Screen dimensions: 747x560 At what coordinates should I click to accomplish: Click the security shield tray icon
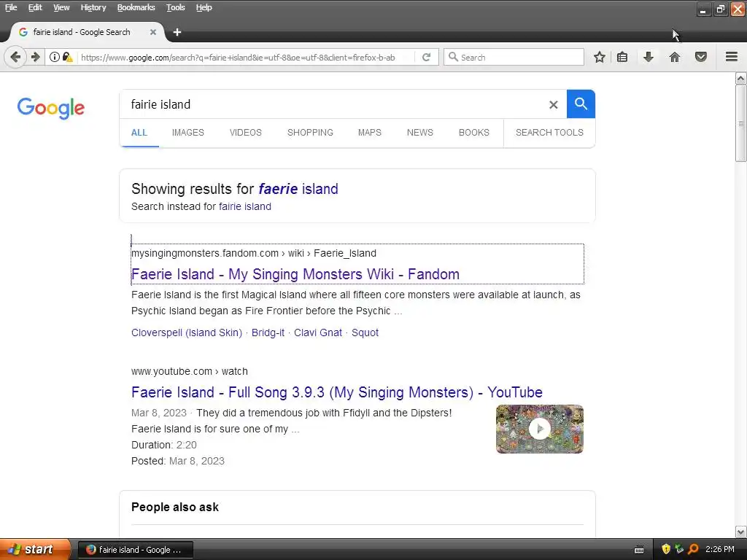coord(666,549)
